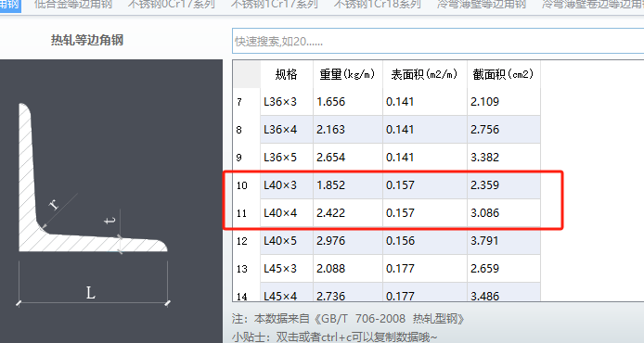Click the L36×3 spec cell
The width and height of the screenshot is (644, 343).
click(x=287, y=102)
